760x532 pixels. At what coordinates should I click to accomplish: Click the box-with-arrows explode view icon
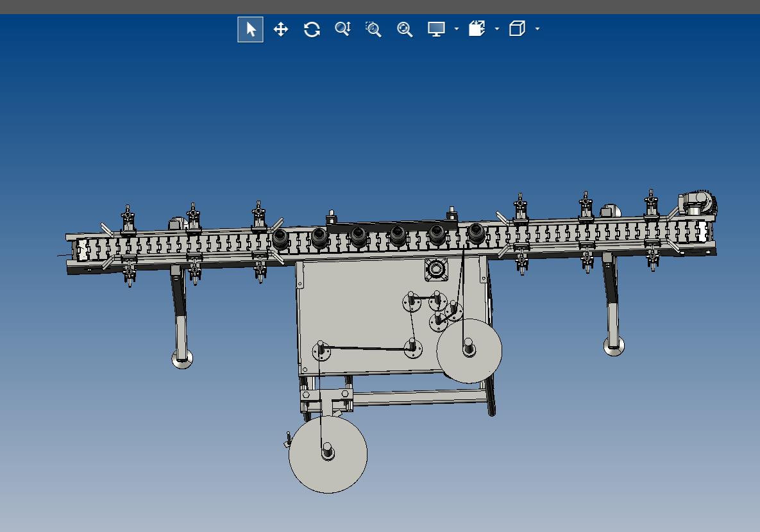tap(477, 29)
